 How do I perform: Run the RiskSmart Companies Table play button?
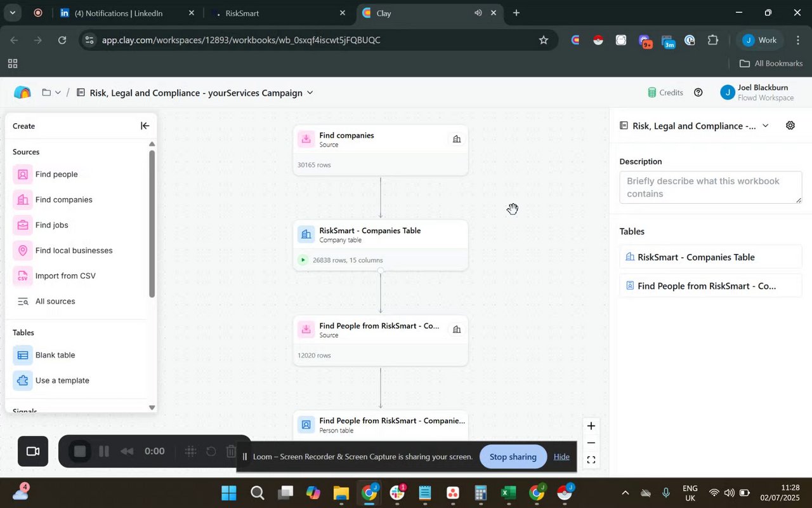[303, 260]
